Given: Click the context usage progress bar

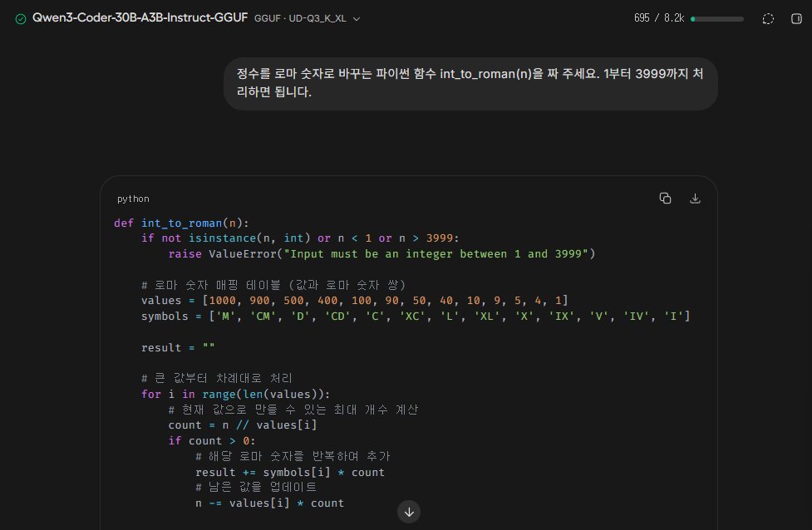Looking at the screenshot, I should (x=717, y=19).
